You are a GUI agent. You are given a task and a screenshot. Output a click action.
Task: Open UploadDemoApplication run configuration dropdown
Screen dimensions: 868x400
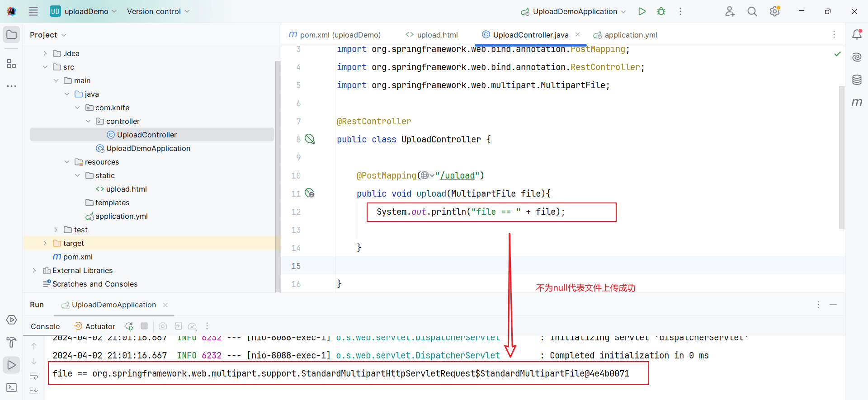pos(573,11)
